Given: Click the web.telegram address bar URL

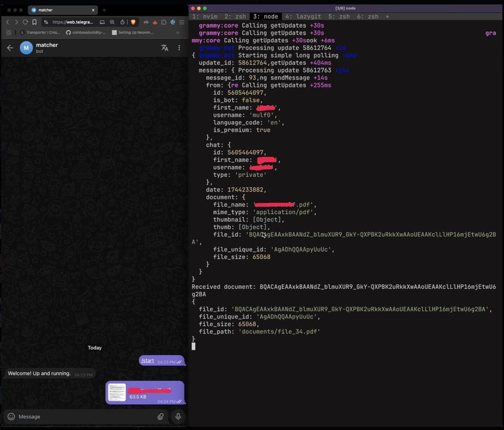Looking at the screenshot, I should click(73, 22).
